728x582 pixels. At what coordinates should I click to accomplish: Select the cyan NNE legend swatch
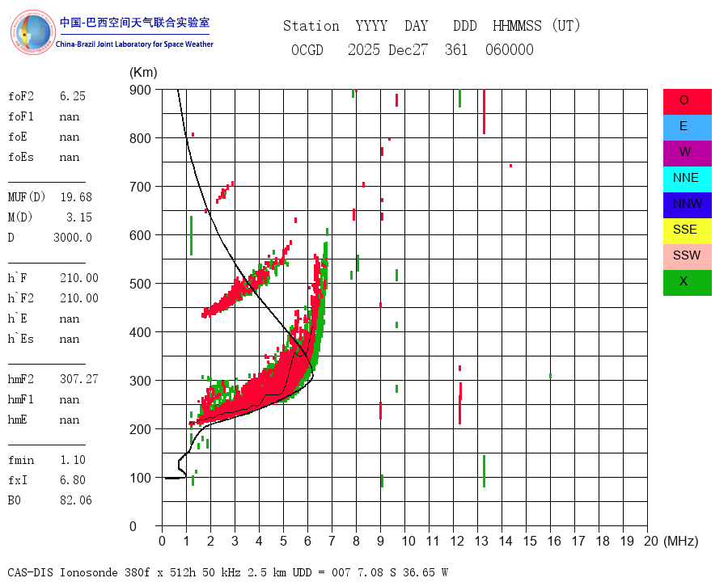pyautogui.click(x=687, y=179)
